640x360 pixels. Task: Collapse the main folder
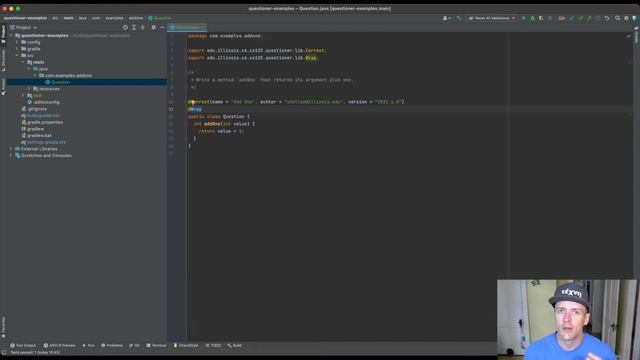[x=23, y=62]
